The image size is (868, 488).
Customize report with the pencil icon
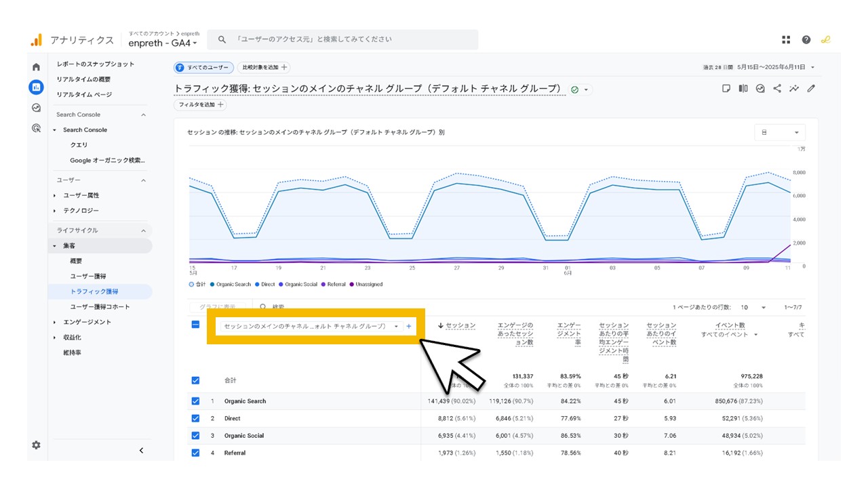point(811,89)
